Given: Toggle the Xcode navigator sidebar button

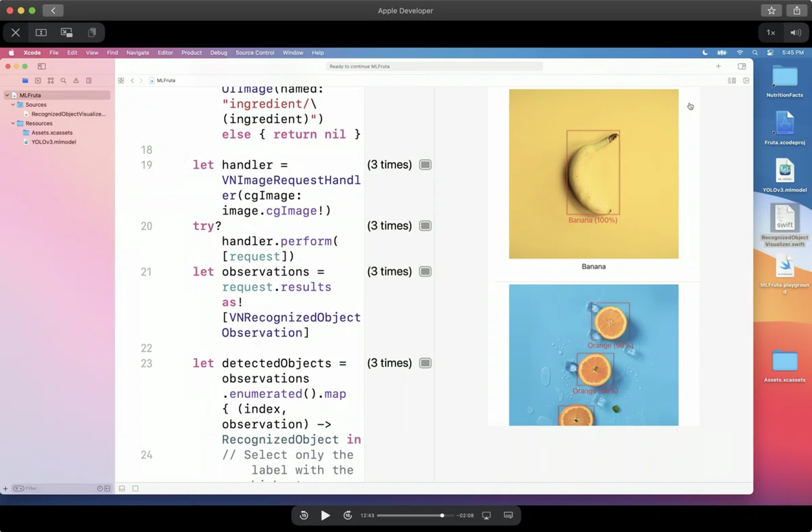Looking at the screenshot, I should pos(41,66).
